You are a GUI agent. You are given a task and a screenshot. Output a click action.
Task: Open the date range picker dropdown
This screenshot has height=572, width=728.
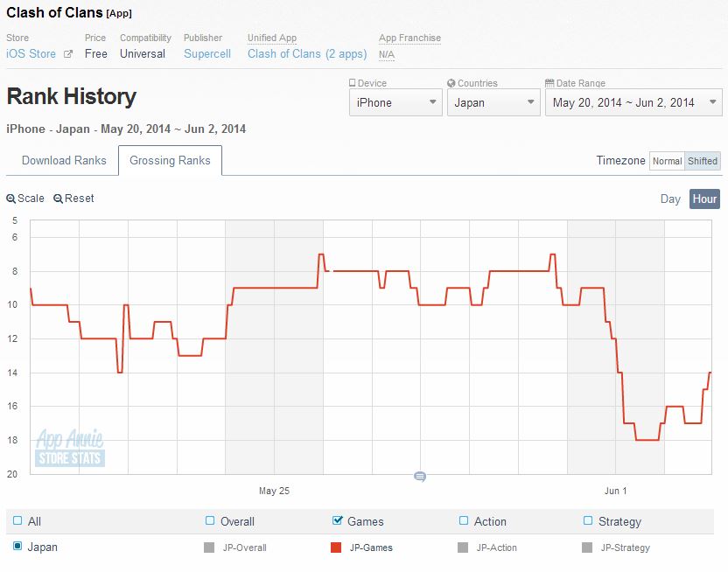tap(633, 102)
